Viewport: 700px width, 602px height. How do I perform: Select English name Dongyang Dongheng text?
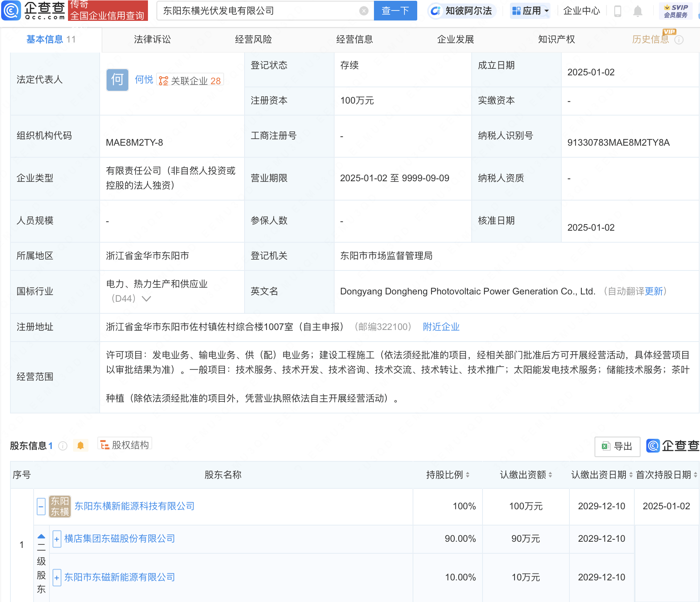coord(467,291)
